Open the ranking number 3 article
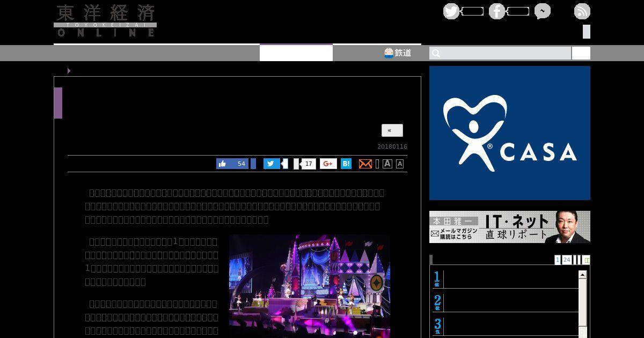The width and height of the screenshot is (644, 338). (x=504, y=326)
